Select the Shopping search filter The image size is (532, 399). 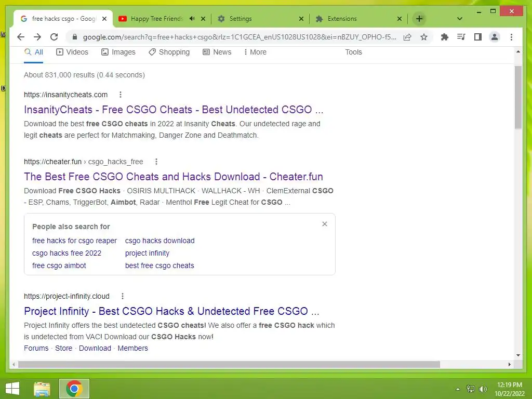(169, 52)
